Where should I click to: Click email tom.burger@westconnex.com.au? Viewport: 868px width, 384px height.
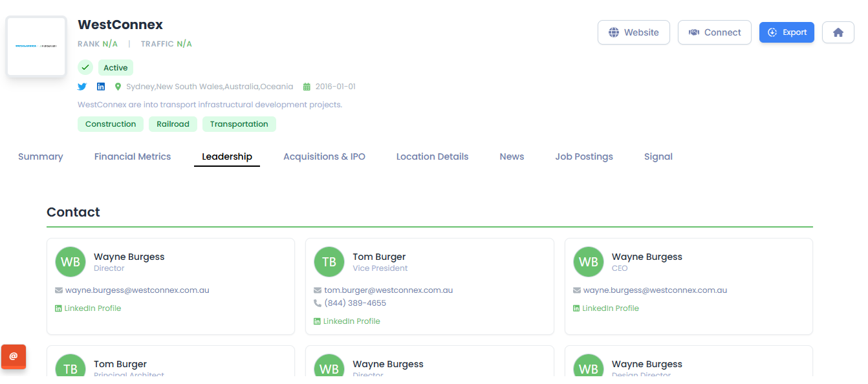tap(389, 290)
